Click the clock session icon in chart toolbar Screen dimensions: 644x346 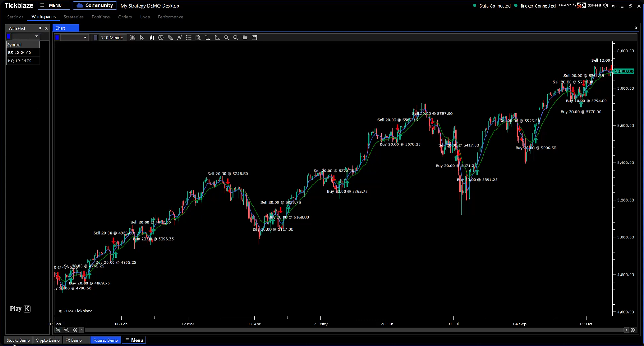(x=161, y=38)
